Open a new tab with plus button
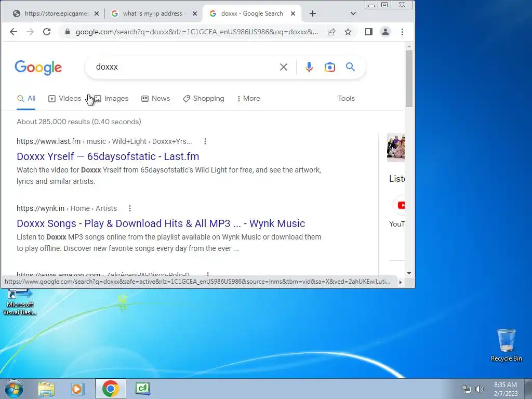This screenshot has height=399, width=532. click(x=313, y=14)
